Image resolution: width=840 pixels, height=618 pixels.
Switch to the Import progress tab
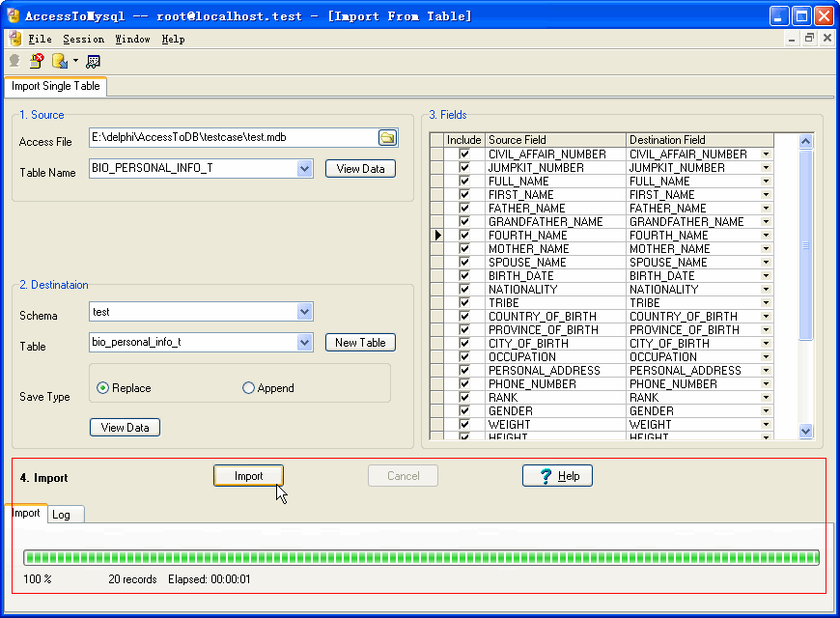tap(26, 513)
